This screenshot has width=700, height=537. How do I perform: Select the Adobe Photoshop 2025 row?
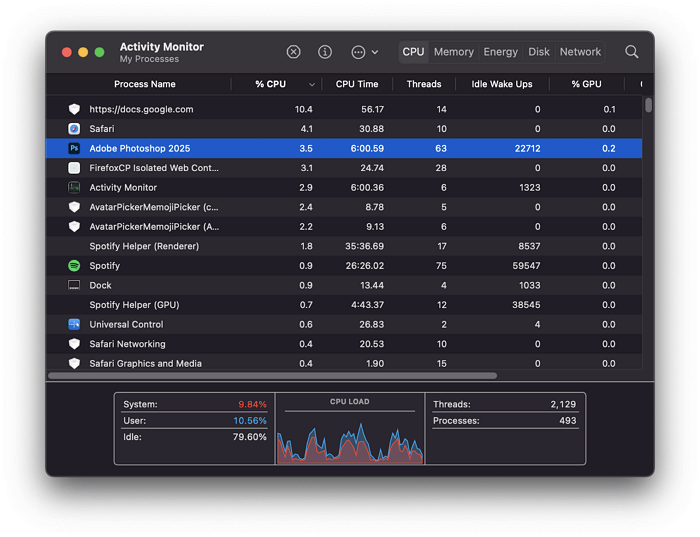coord(344,148)
